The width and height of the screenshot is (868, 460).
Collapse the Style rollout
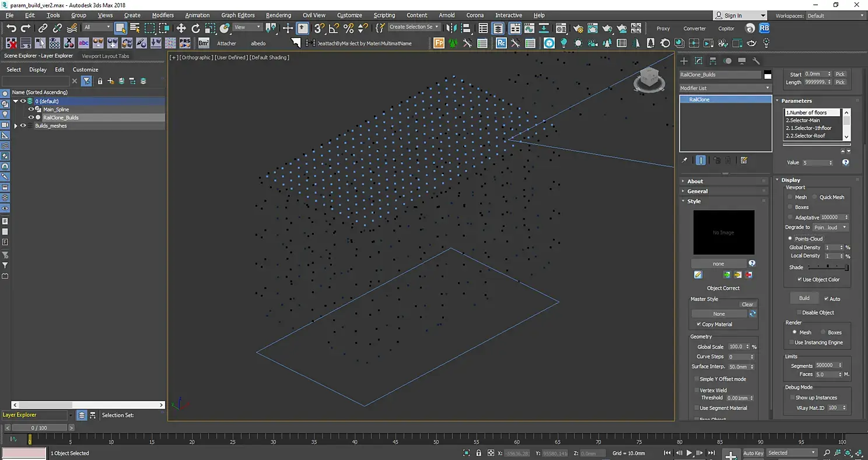[694, 201]
